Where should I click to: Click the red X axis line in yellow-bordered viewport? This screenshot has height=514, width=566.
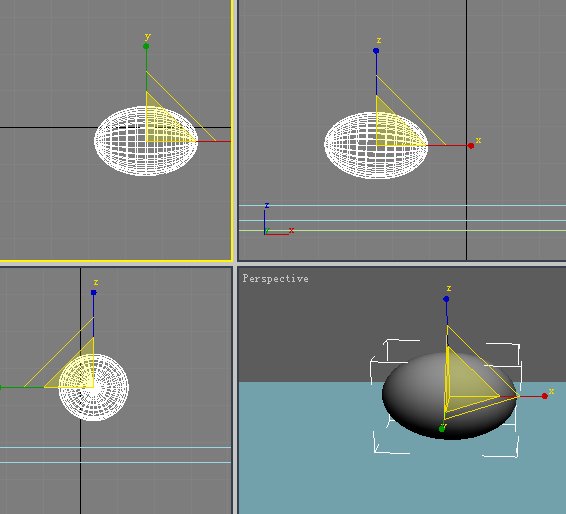coord(214,141)
